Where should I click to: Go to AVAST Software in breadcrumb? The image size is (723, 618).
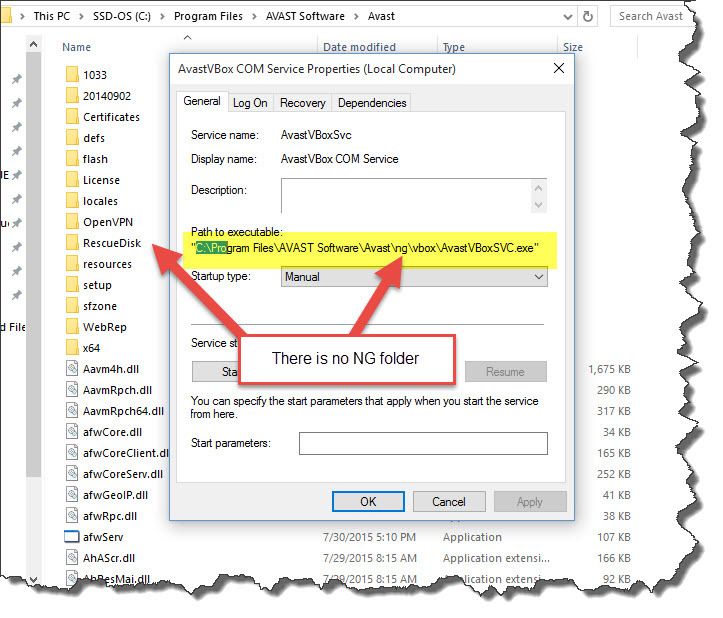305,17
